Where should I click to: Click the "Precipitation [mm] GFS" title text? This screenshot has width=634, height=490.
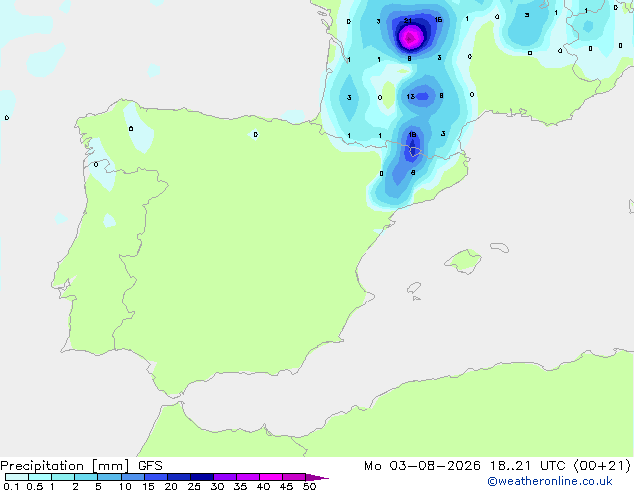click(x=81, y=466)
